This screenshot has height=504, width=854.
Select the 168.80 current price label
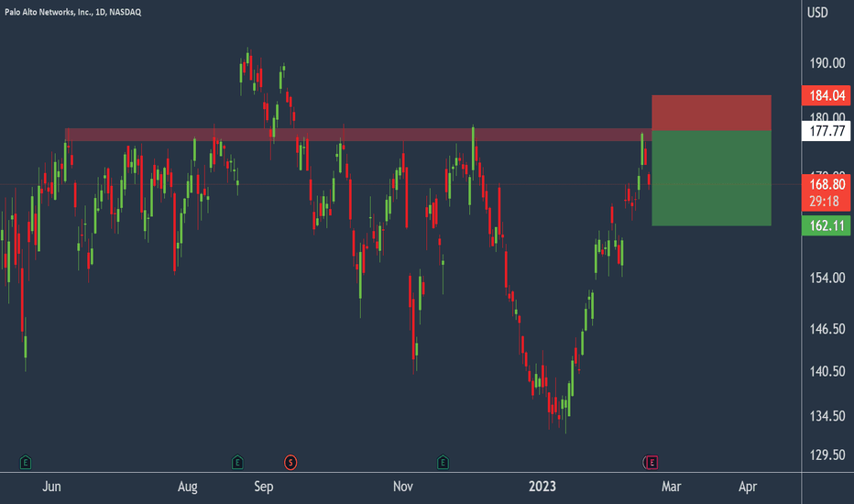(827, 184)
